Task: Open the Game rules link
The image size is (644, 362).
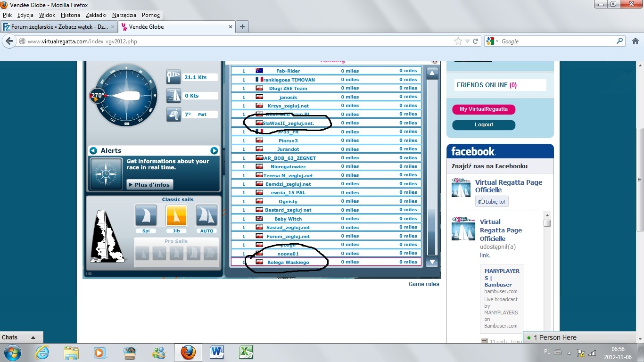Action: 424,284
